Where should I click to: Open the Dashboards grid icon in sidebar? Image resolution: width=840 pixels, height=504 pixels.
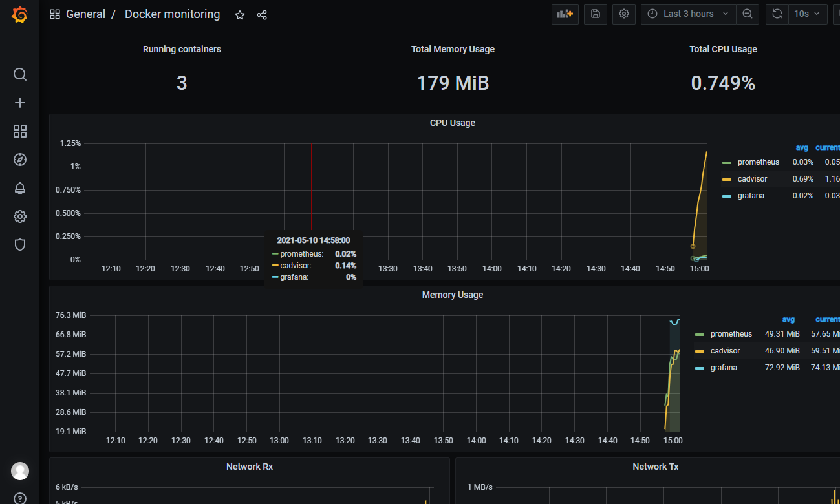[20, 131]
